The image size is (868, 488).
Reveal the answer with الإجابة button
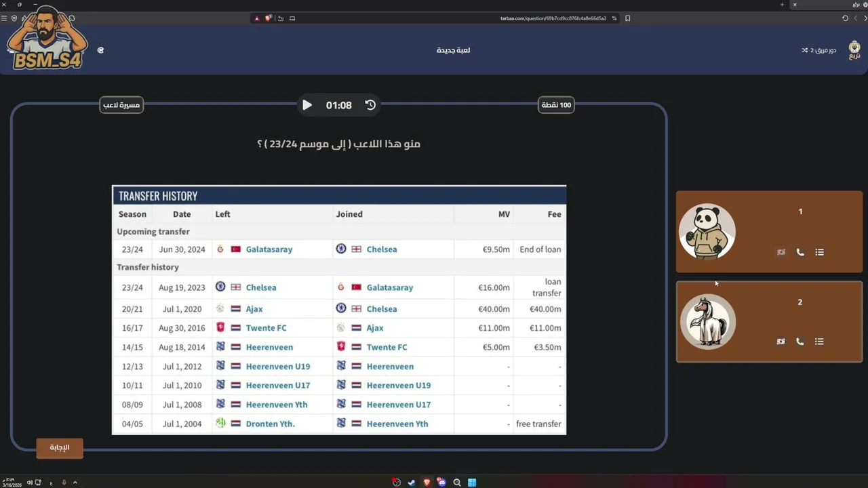click(60, 448)
